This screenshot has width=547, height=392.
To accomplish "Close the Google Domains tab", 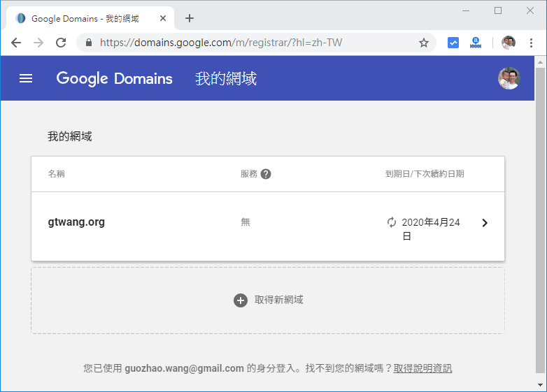I will [163, 18].
